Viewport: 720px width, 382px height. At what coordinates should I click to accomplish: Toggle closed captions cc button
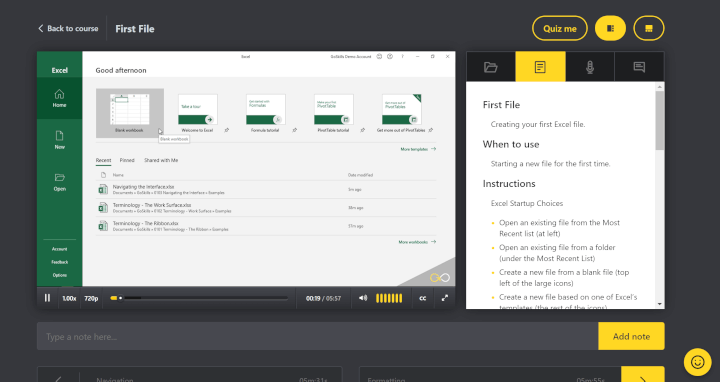pos(422,298)
